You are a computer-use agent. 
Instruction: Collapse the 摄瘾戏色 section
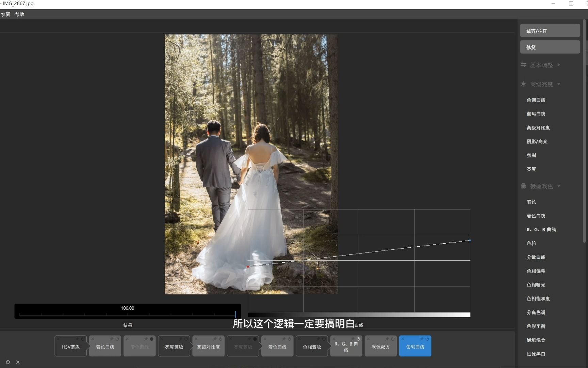pyautogui.click(x=559, y=186)
